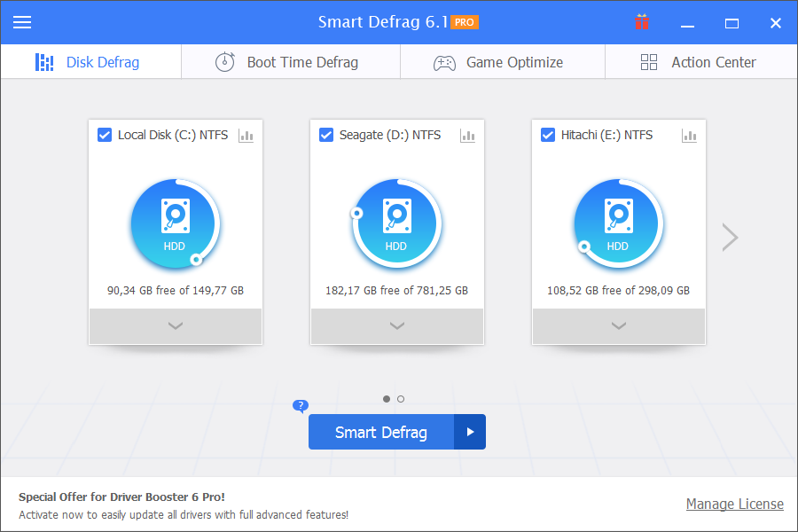Select second page indicator dot

(x=401, y=399)
